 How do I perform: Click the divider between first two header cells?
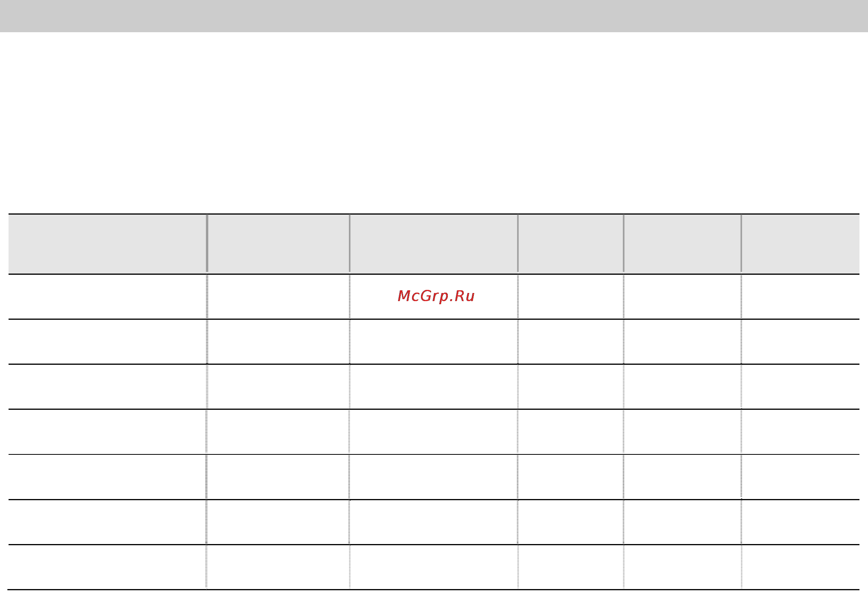click(x=207, y=243)
